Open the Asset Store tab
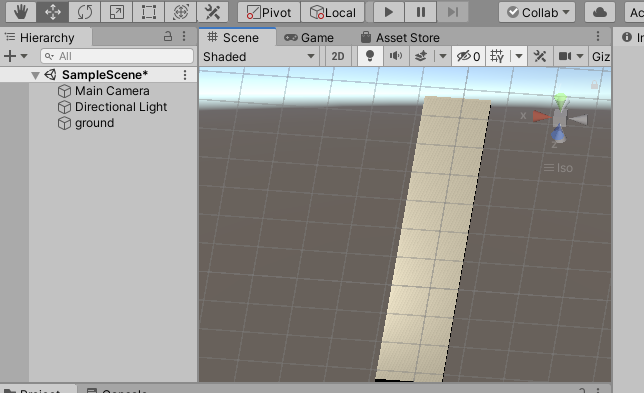This screenshot has height=393, width=644. pyautogui.click(x=400, y=38)
